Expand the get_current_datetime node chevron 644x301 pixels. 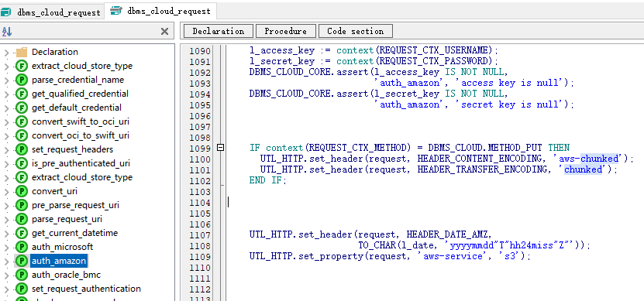(x=6, y=234)
